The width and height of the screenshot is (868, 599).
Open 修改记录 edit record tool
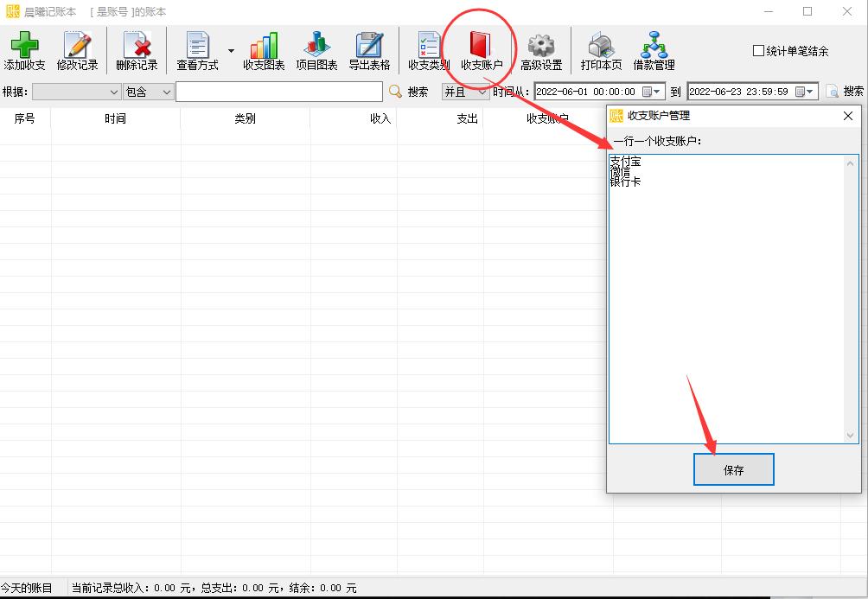(78, 51)
